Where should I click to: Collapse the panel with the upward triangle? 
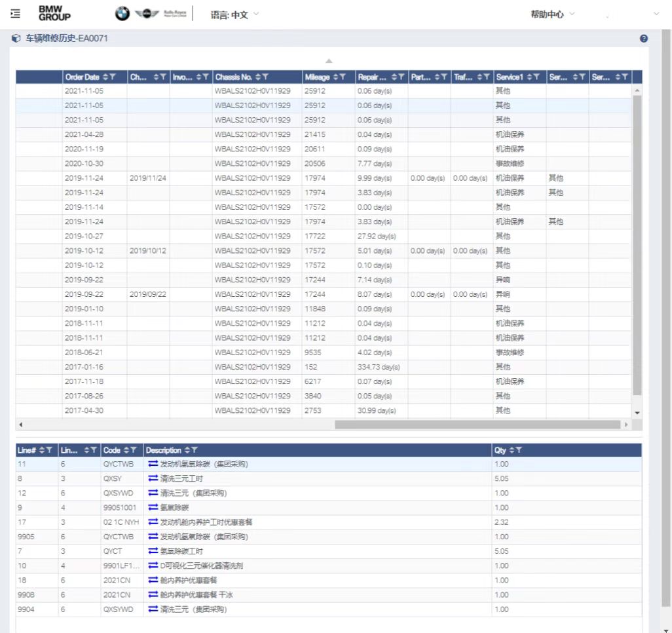coord(329,61)
